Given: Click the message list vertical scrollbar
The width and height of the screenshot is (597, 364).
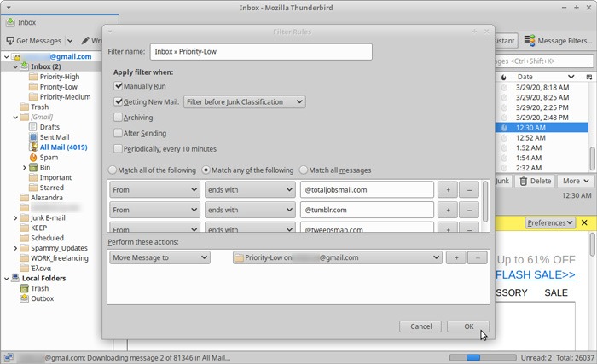Looking at the screenshot, I should [593, 158].
